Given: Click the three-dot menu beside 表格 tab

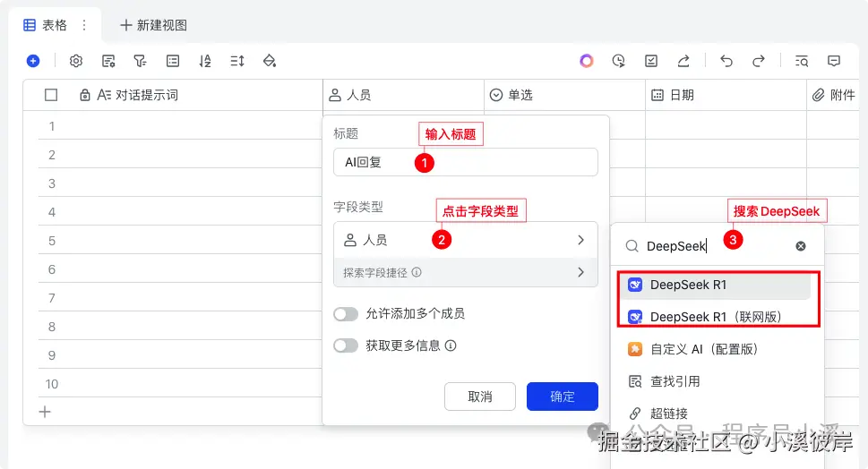Looking at the screenshot, I should 83,25.
